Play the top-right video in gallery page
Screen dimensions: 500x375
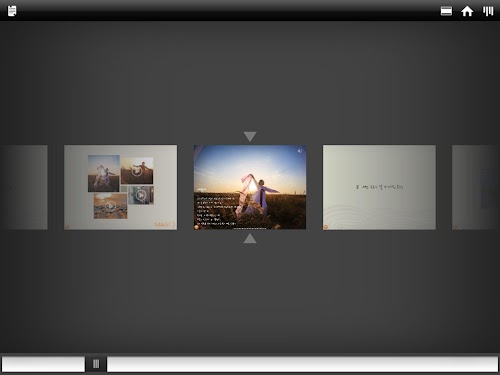(x=137, y=171)
